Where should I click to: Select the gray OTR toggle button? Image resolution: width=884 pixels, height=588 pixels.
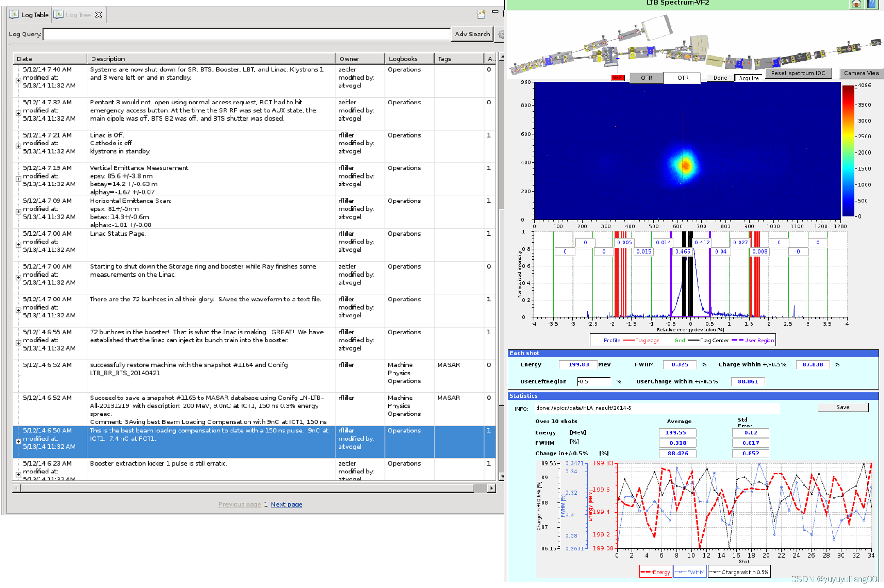[647, 78]
